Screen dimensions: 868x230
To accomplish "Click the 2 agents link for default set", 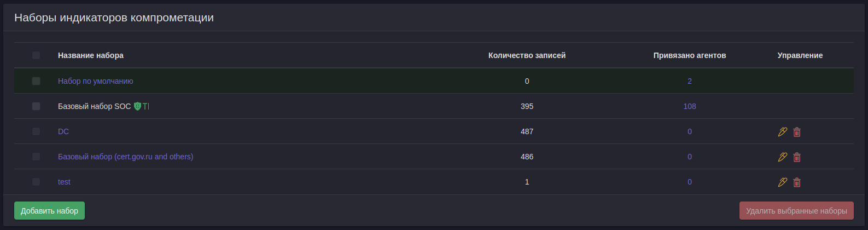I will tap(689, 81).
